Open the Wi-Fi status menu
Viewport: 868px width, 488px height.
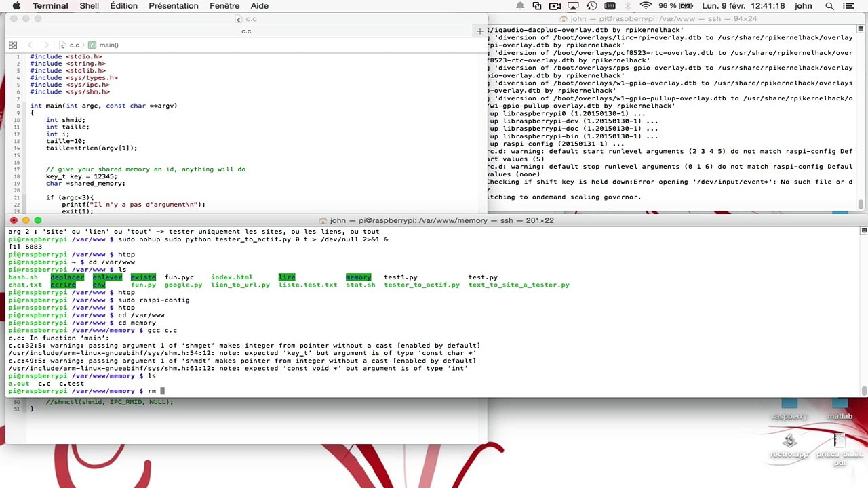[645, 6]
